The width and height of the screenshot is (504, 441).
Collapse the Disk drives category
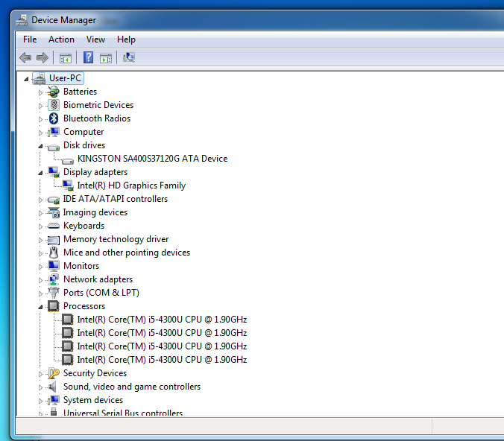pyautogui.click(x=40, y=146)
